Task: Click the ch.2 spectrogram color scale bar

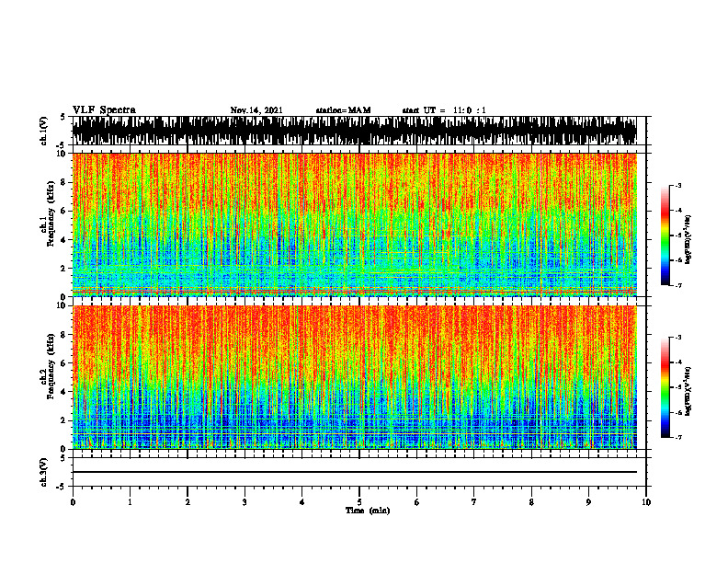Action: pyautogui.click(x=665, y=387)
